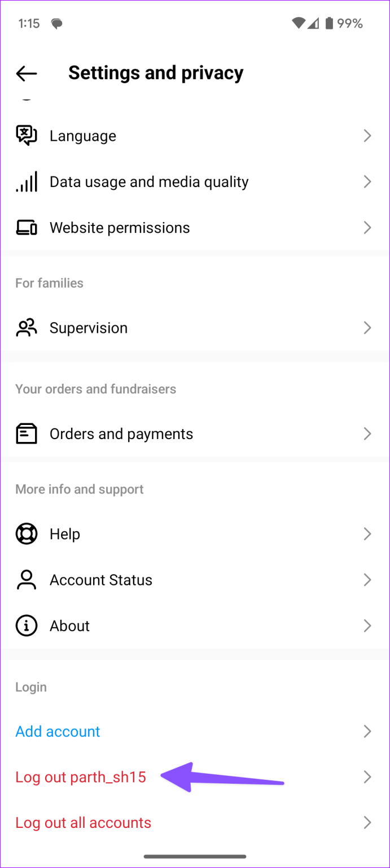Viewport: 390px width, 868px height.
Task: Tap the back arrow icon
Action: tap(26, 73)
